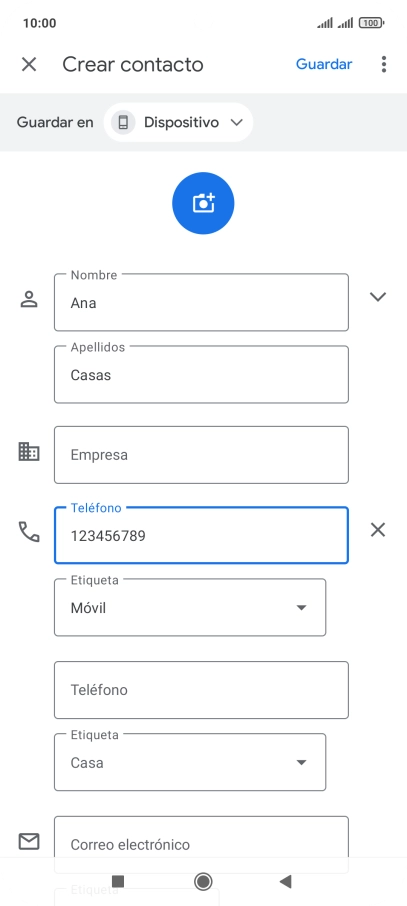Tap the building icon beside Empresa

[29, 451]
